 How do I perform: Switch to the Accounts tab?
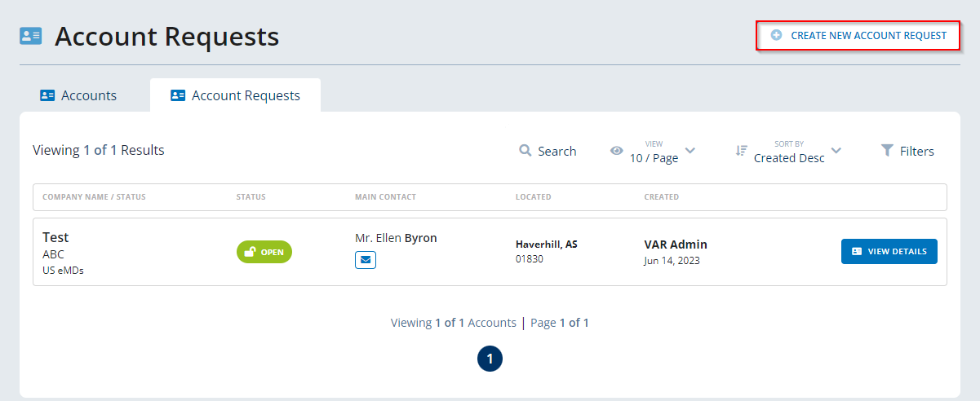pyautogui.click(x=78, y=95)
